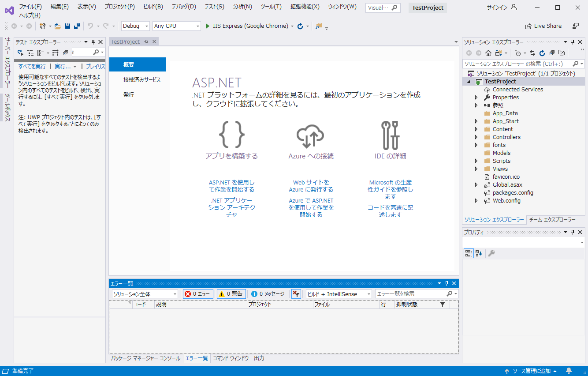Open the Web サイトを Azure に発行する link
Viewport: 588px width, 376px height.
[311, 186]
